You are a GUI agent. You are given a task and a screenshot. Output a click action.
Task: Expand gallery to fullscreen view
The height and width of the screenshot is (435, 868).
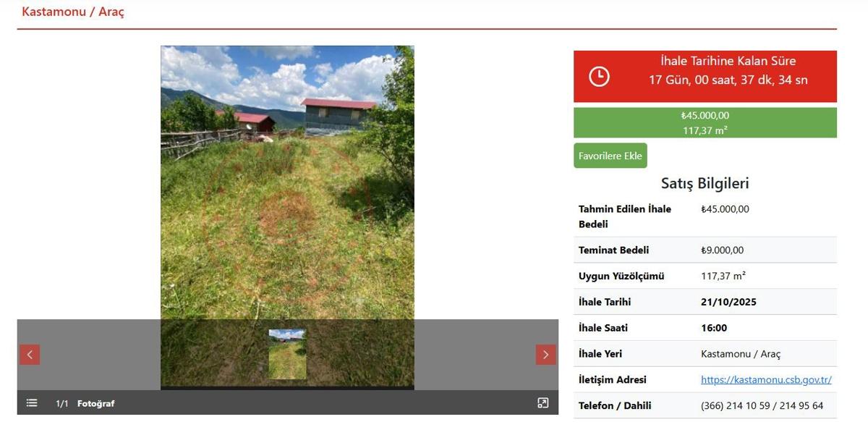pos(543,403)
